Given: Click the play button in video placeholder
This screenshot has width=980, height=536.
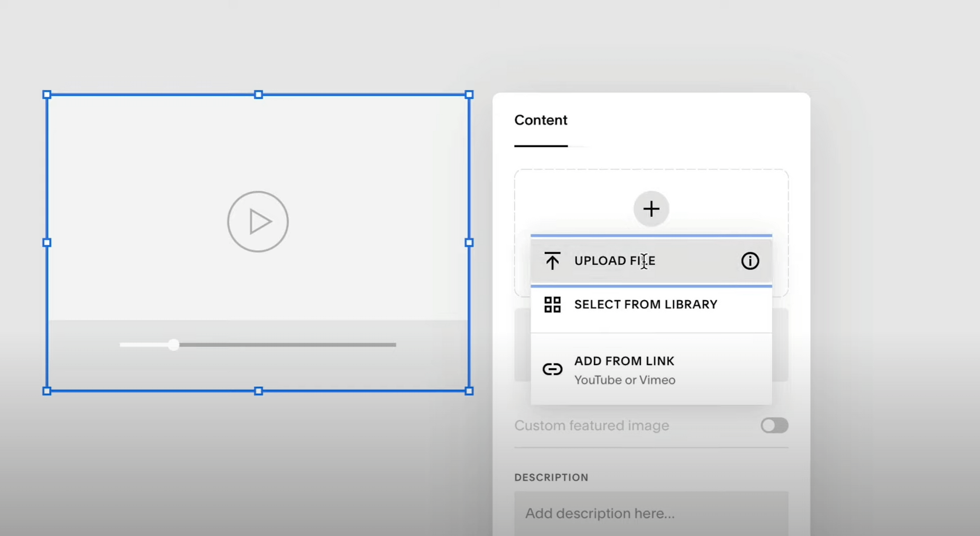Looking at the screenshot, I should tap(258, 221).
